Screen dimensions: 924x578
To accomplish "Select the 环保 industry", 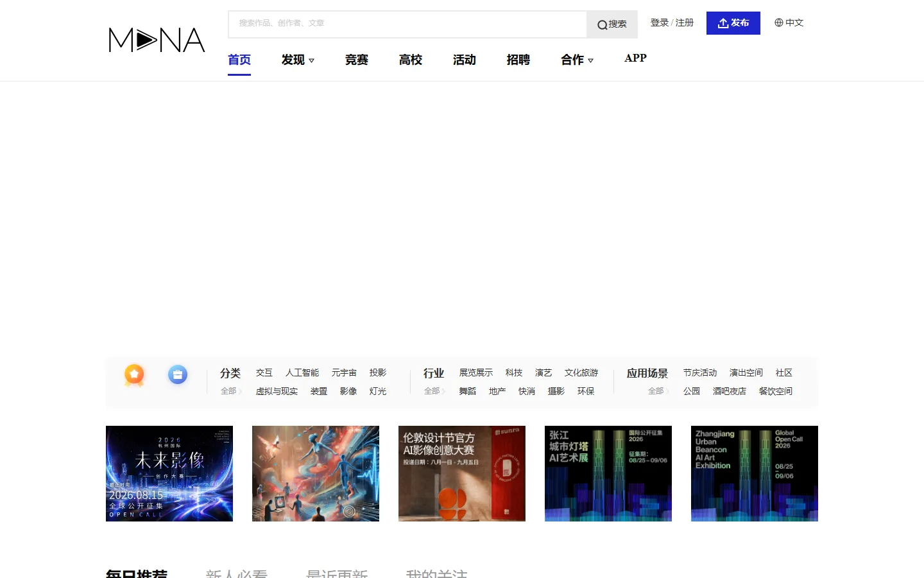I will coord(586,391).
